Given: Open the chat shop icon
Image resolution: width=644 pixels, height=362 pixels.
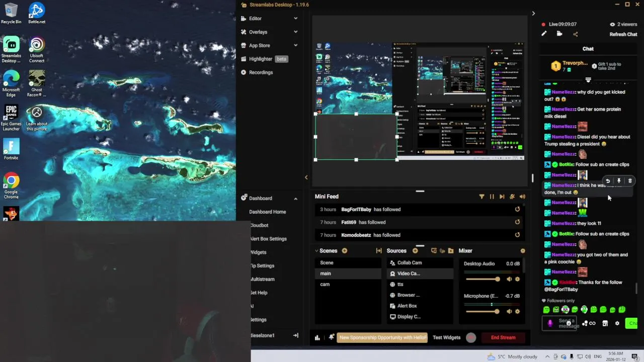Looking at the screenshot, I should tap(605, 323).
